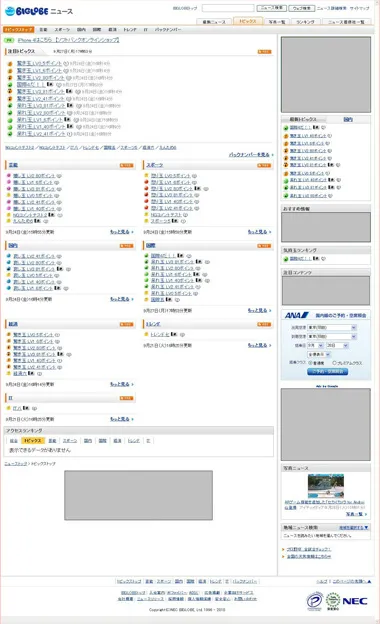Viewport: 380px width, 624px height.
Task: Open RSS feed icon in 国際 section header
Action: [264, 246]
